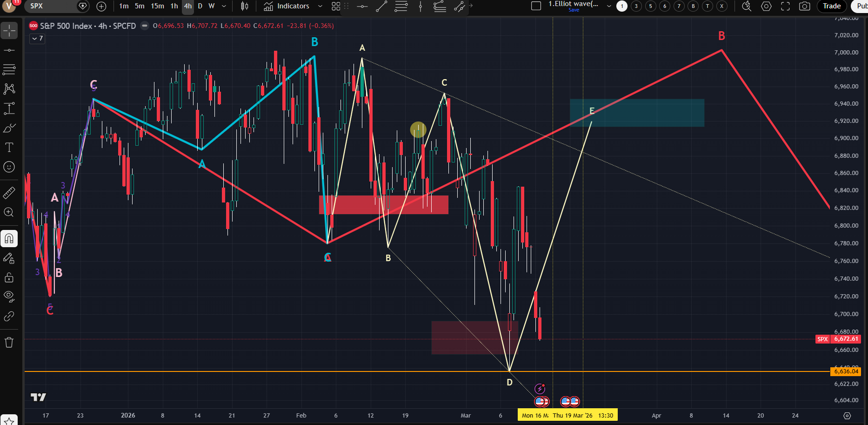Select layout number 6 circle

click(x=665, y=6)
